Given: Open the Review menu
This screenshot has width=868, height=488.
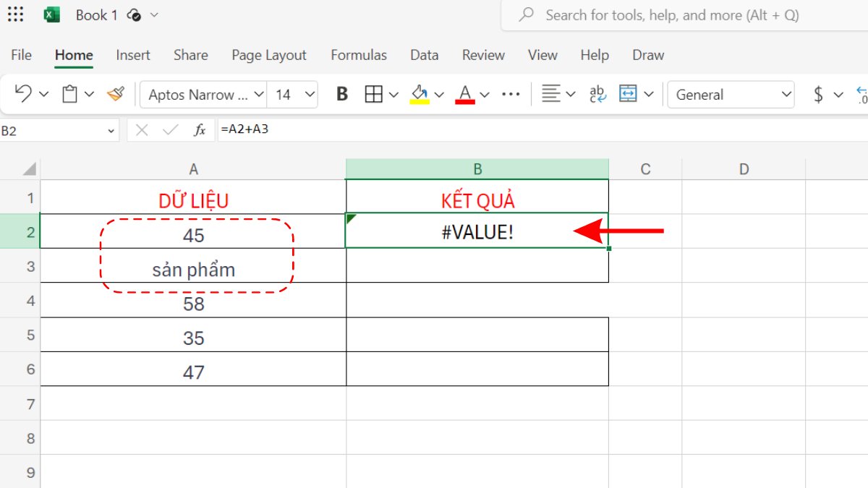Looking at the screenshot, I should tap(482, 55).
